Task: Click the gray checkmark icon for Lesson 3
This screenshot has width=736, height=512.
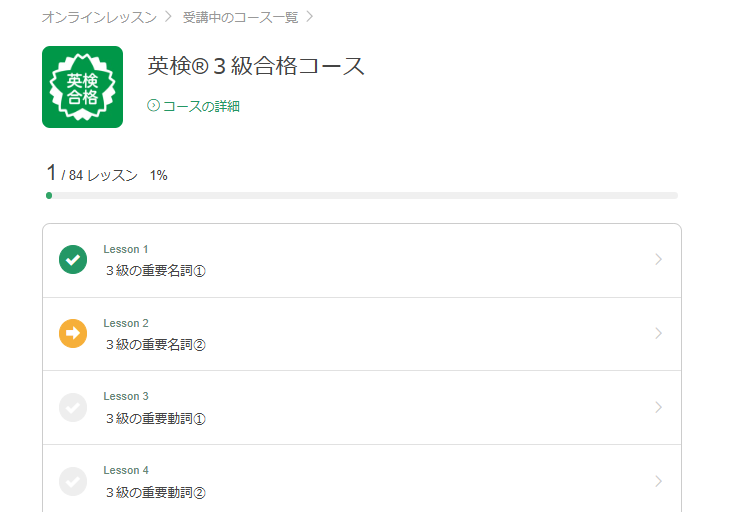Action: pyautogui.click(x=73, y=408)
